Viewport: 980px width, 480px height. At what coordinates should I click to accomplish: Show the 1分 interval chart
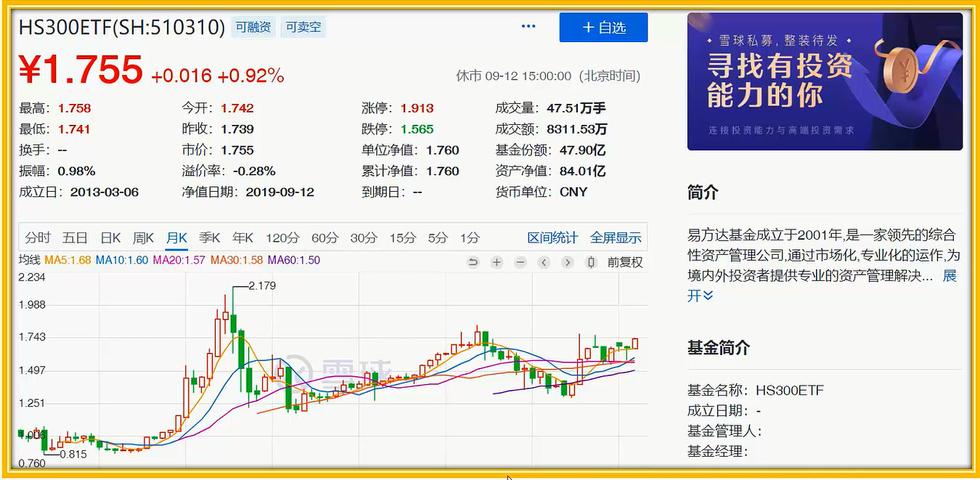470,237
